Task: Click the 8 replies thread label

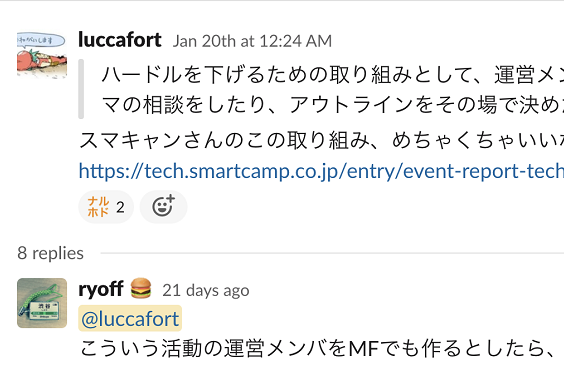Action: click(50, 253)
